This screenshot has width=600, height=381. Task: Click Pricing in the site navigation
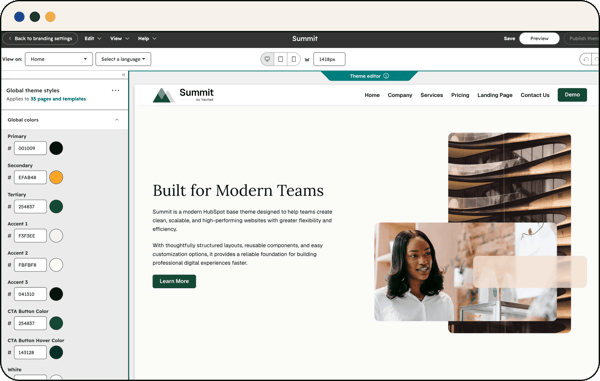(460, 95)
